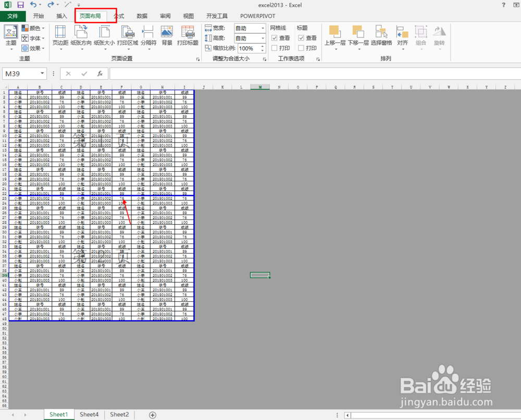Switch to POWERPIVOT tab
The height and width of the screenshot is (420, 521).
pyautogui.click(x=258, y=16)
